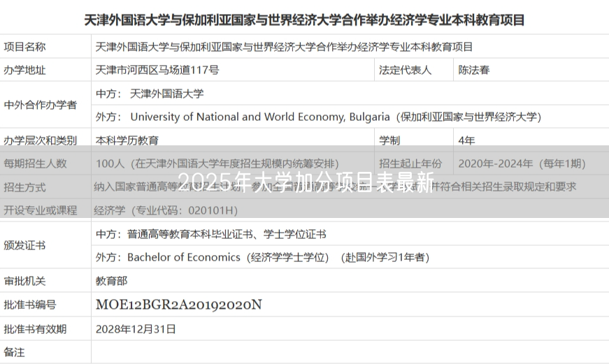Click the 法定代表人 label cell
The width and height of the screenshot is (609, 364).
406,70
